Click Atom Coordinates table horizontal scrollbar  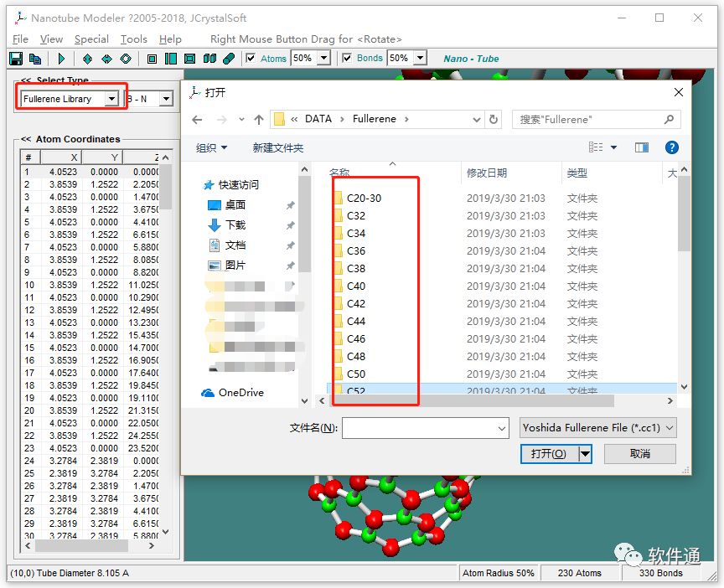click(x=82, y=545)
